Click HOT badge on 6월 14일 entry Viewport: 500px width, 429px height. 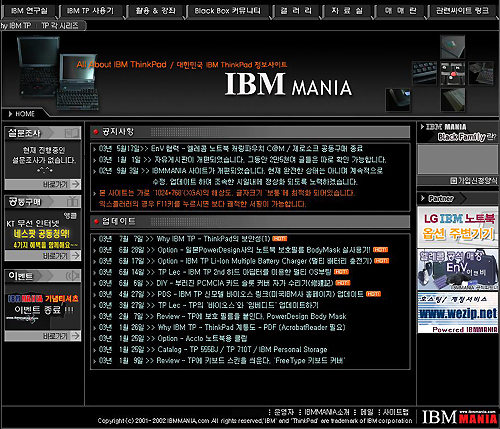[x=341, y=272]
